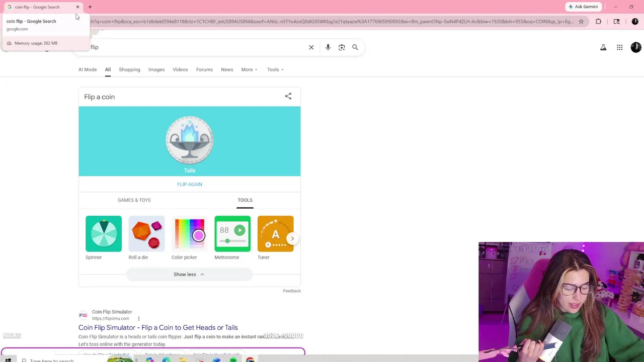This screenshot has height=362, width=644.
Task: Focus the Google search input field
Action: click(x=196, y=47)
